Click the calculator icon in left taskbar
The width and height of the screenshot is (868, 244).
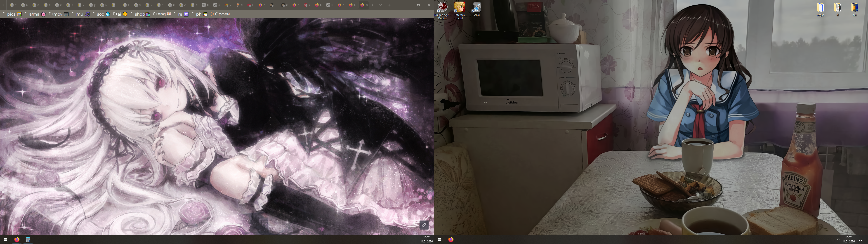(28, 240)
